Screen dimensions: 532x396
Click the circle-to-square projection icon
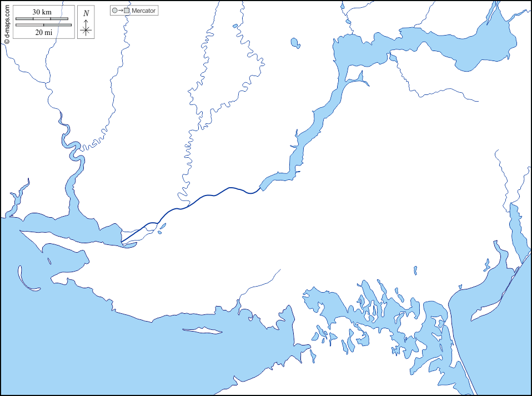[x=121, y=11]
